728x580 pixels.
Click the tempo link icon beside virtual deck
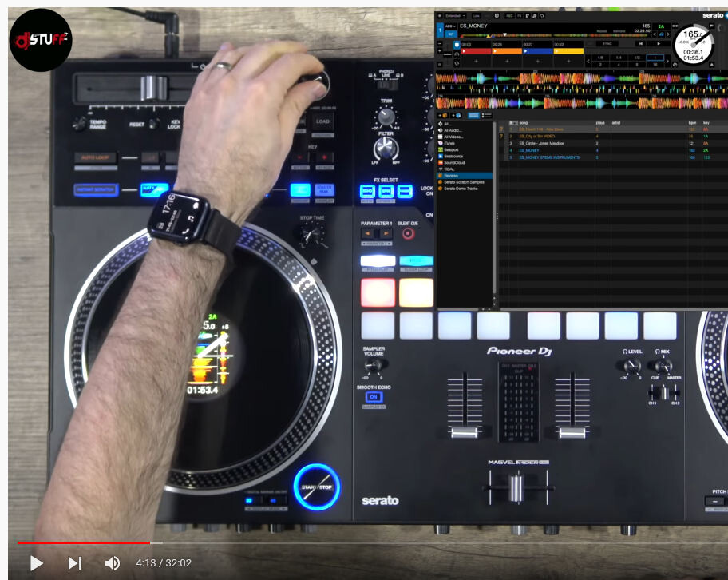click(x=675, y=26)
